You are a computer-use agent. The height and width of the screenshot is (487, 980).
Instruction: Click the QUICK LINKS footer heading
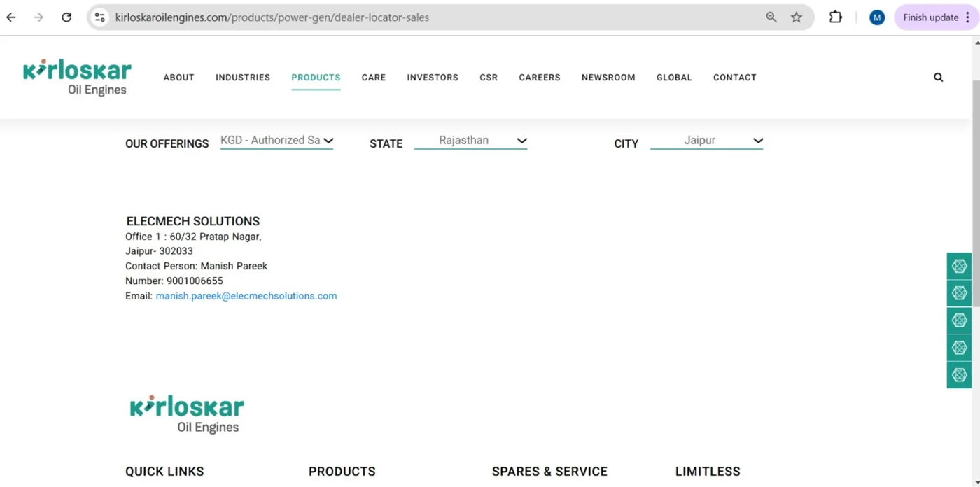pyautogui.click(x=164, y=472)
